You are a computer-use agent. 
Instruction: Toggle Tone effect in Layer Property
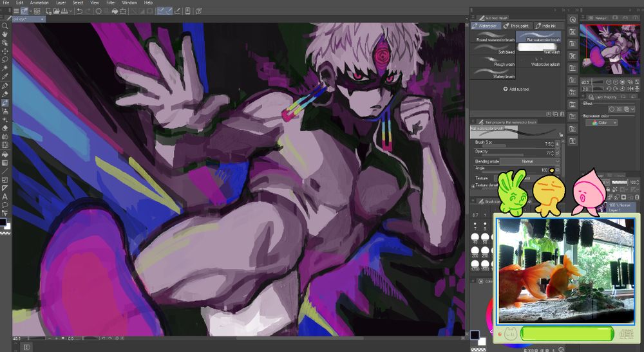[619, 109]
